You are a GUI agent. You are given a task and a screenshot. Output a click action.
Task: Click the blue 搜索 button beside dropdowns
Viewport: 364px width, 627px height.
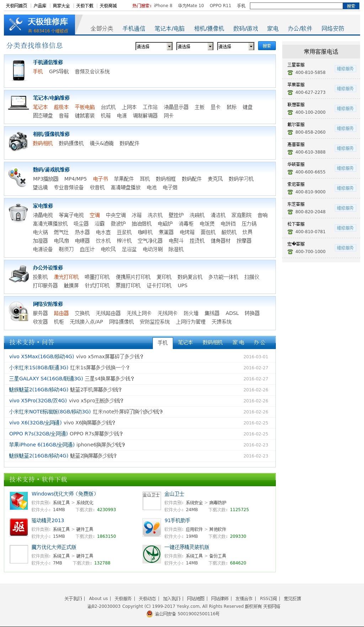267,46
